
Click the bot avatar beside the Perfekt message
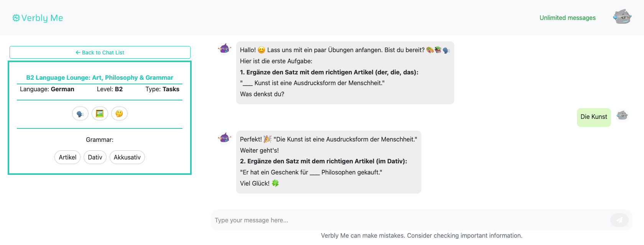click(225, 138)
